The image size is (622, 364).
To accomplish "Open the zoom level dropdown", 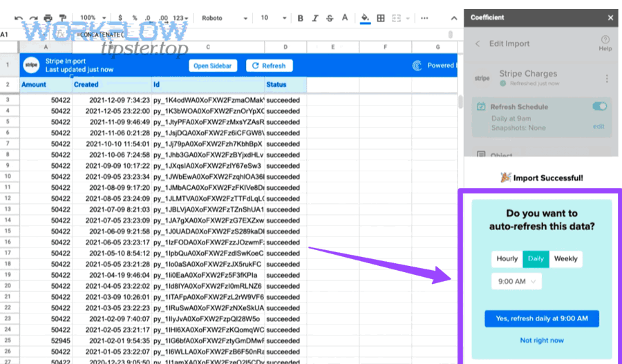I will [x=93, y=18].
